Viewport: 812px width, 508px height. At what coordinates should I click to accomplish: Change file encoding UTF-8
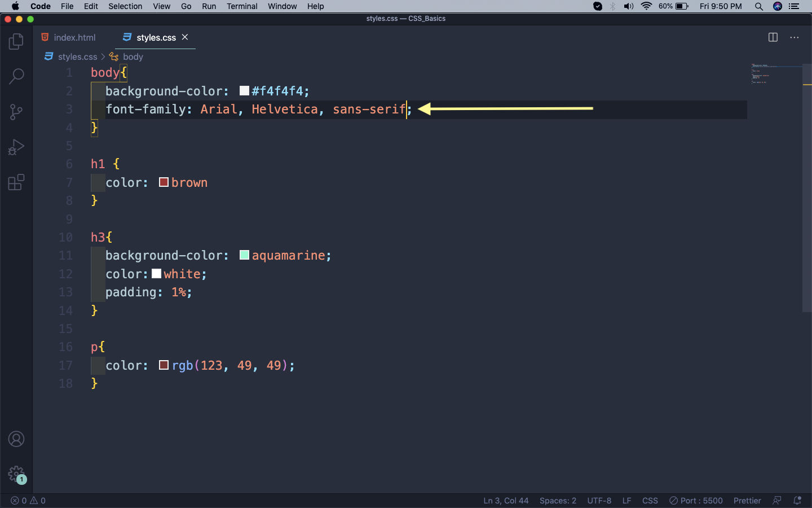click(x=599, y=501)
